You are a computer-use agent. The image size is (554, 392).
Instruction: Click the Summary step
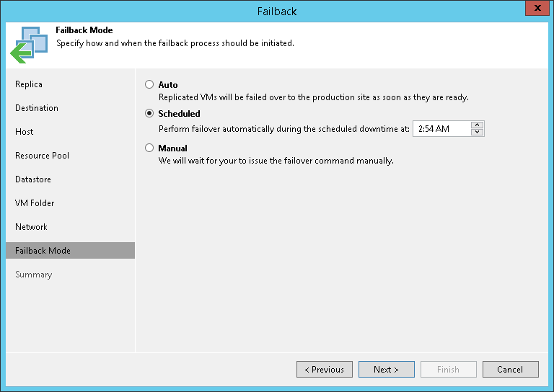click(x=33, y=275)
